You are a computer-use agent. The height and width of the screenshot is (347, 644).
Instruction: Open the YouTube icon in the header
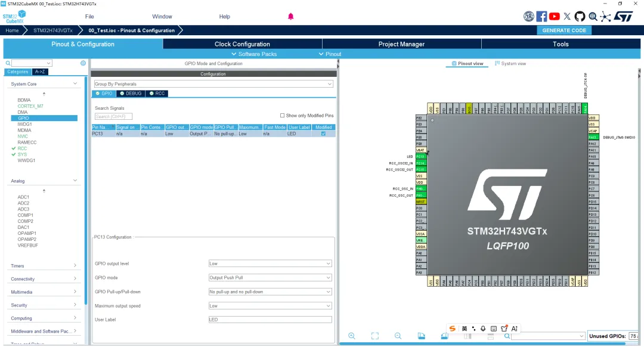(554, 17)
